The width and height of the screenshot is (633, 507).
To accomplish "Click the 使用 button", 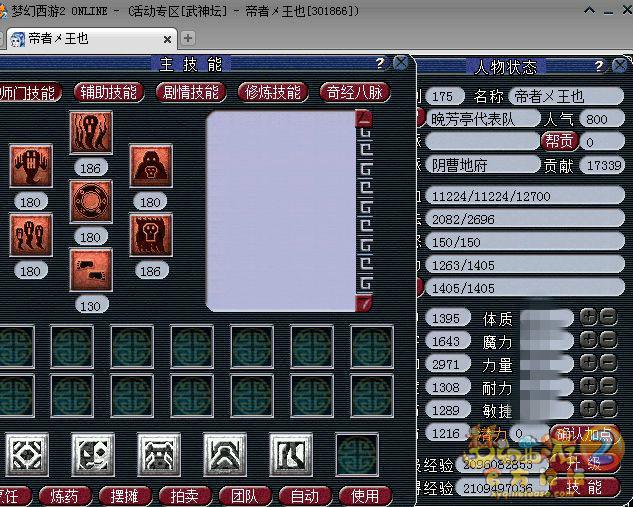I will click(366, 496).
